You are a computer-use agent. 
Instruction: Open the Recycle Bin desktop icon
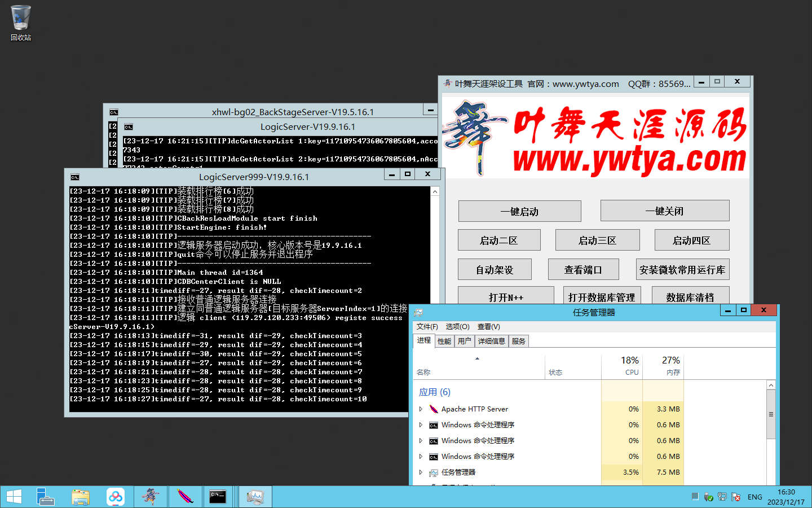pos(20,23)
